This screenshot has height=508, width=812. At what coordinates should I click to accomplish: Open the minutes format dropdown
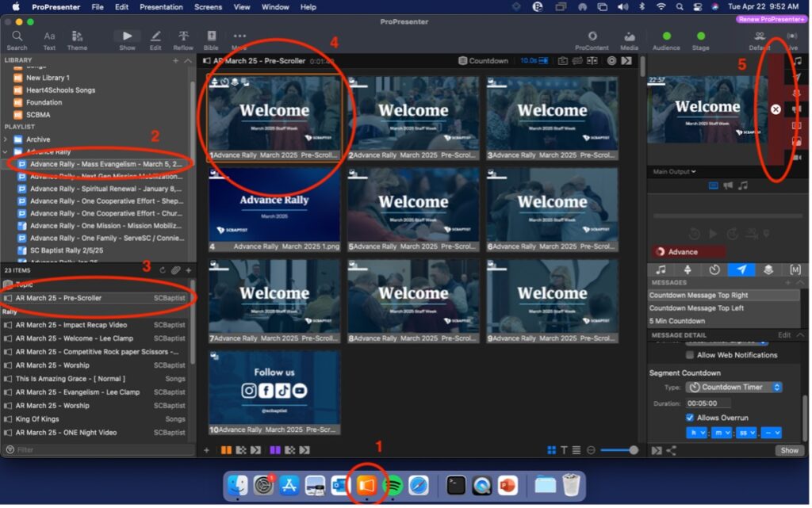pyautogui.click(x=722, y=433)
